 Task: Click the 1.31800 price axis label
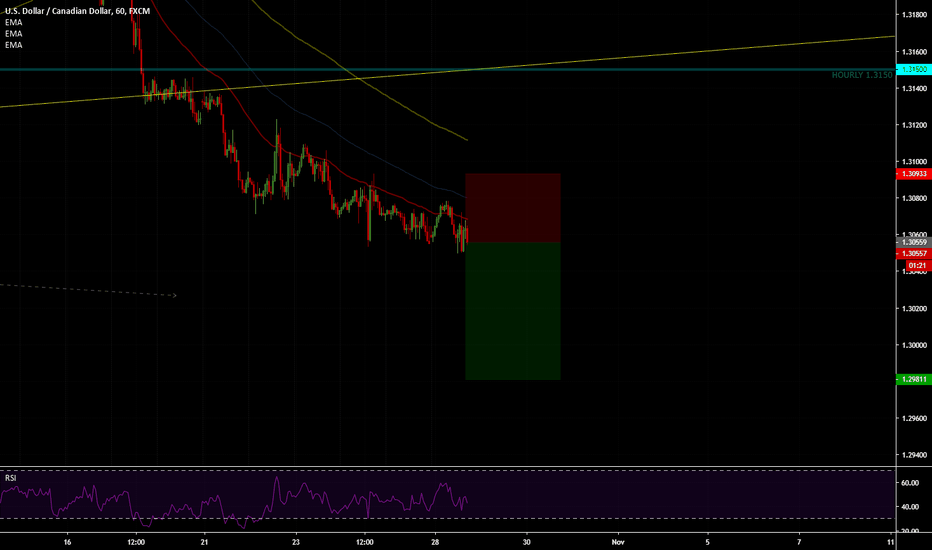point(914,15)
